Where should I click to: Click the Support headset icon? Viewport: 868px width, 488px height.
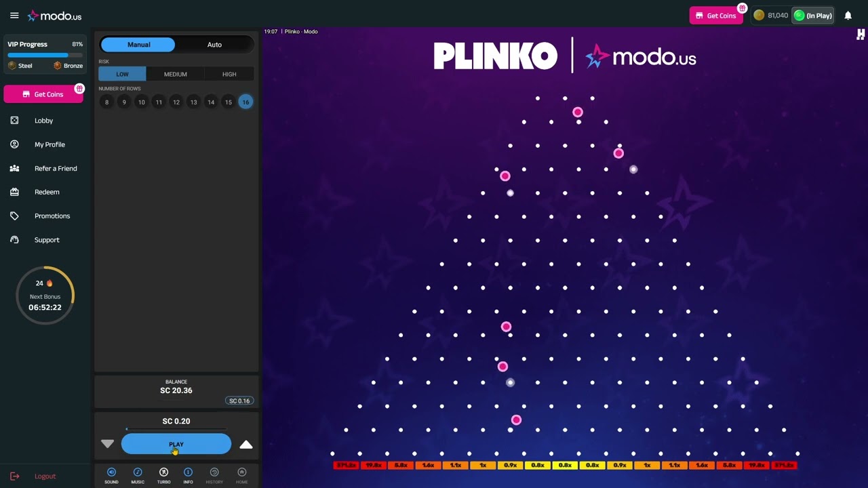pos(14,240)
